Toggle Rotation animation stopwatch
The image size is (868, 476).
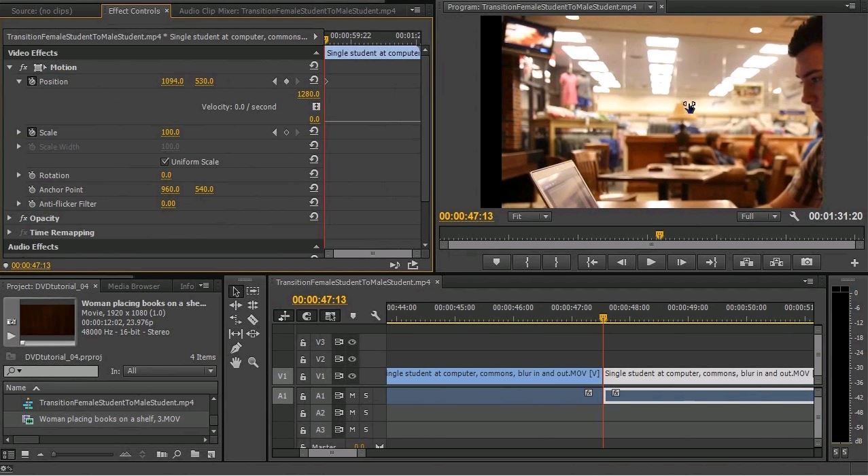coord(31,175)
